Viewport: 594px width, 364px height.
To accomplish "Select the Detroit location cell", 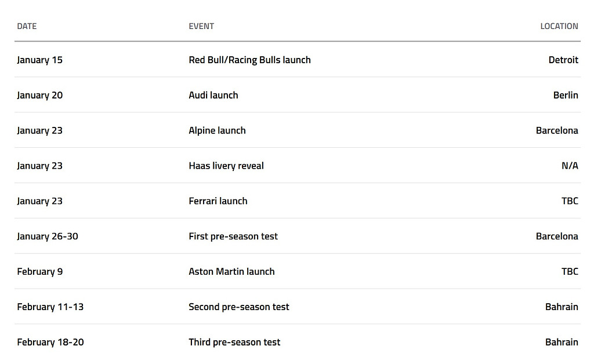I will pyautogui.click(x=563, y=60).
